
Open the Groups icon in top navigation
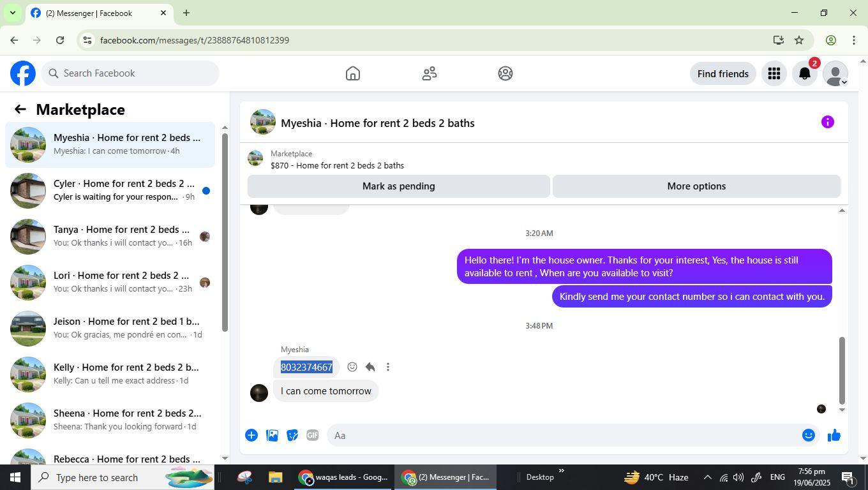505,73
